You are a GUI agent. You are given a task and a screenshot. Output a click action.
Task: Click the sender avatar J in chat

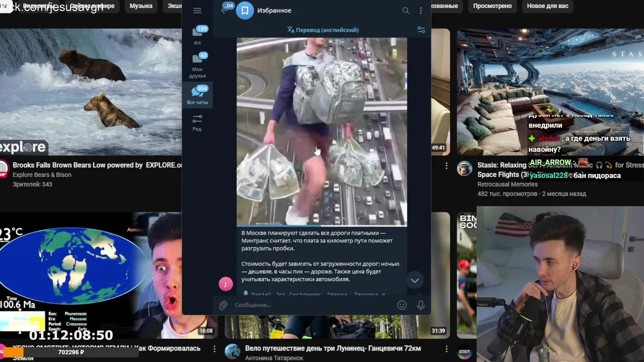click(225, 284)
